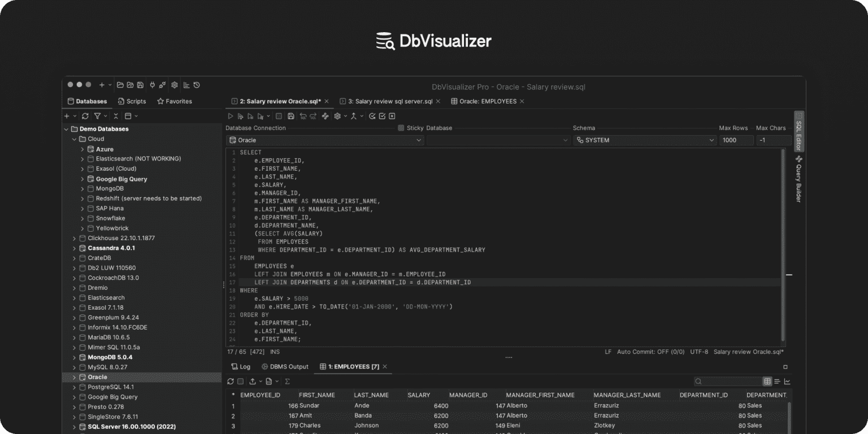This screenshot has width=868, height=434.
Task: Close the 3: Salary review sql server.sql tab
Action: 439,101
